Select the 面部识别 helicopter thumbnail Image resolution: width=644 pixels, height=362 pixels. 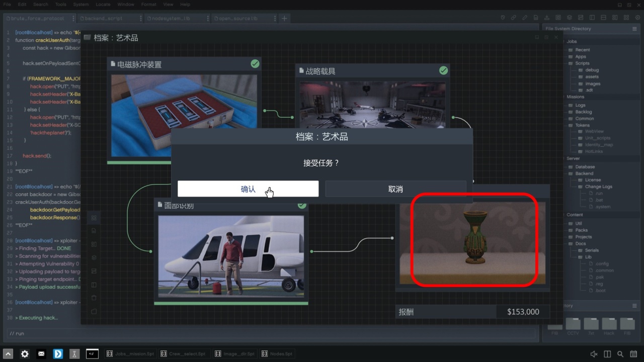click(x=231, y=256)
